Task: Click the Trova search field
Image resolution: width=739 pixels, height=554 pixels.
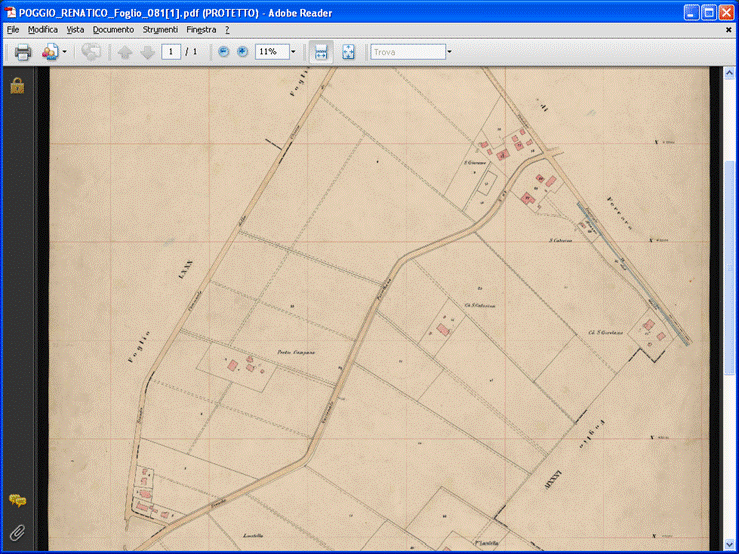Action: 408,52
